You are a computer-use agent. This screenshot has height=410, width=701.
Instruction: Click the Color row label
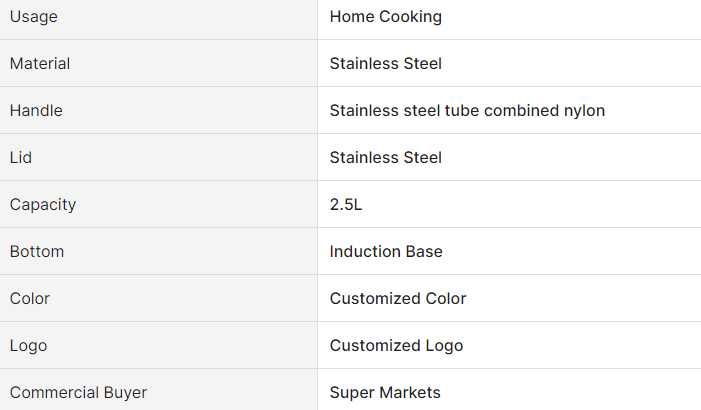(30, 298)
